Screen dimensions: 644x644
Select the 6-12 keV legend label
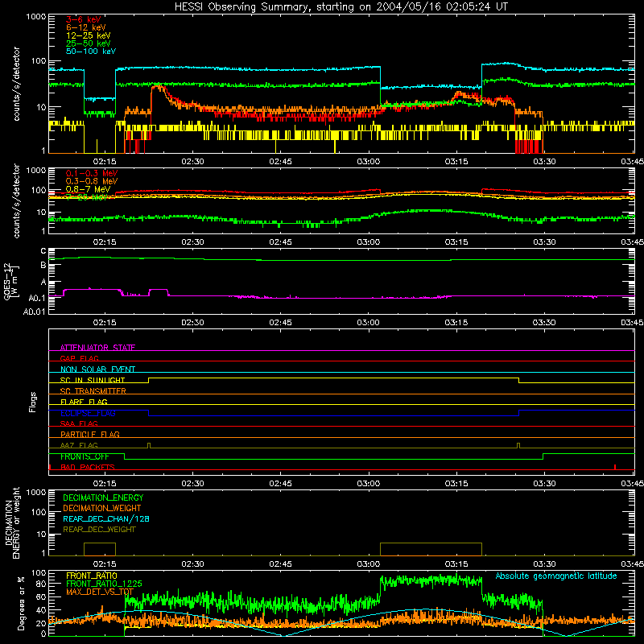(x=86, y=27)
